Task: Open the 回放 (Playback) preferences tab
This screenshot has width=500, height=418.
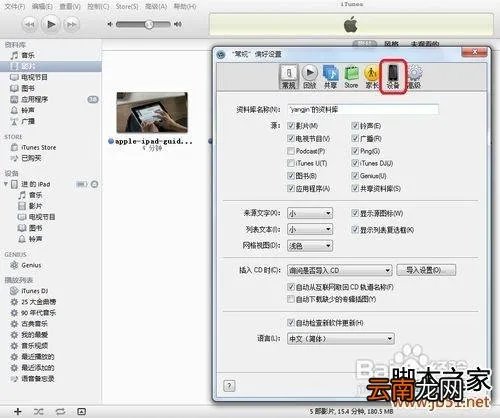Action: 310,77
